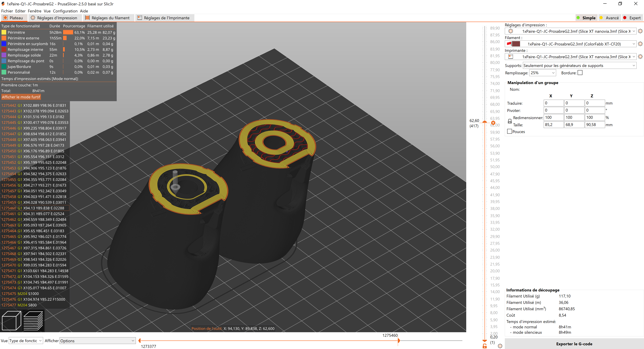
Task: Edit the print settings preset with the gear icon
Action: pyautogui.click(x=640, y=31)
